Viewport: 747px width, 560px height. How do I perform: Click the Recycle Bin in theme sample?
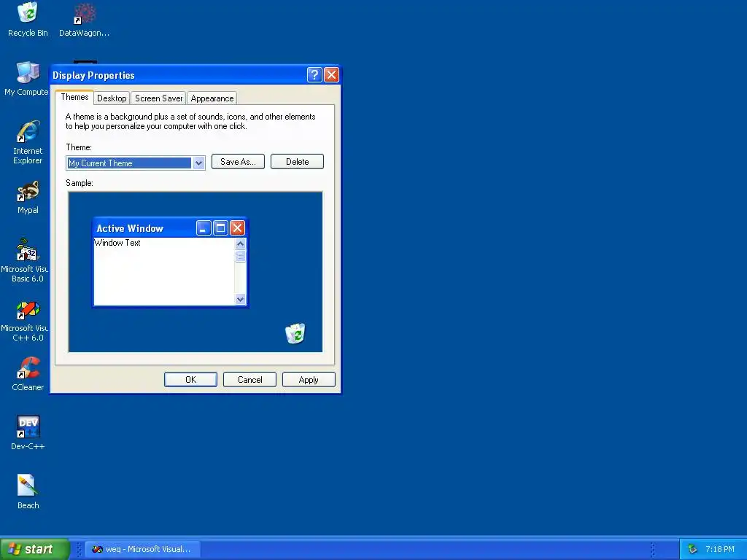click(x=295, y=332)
